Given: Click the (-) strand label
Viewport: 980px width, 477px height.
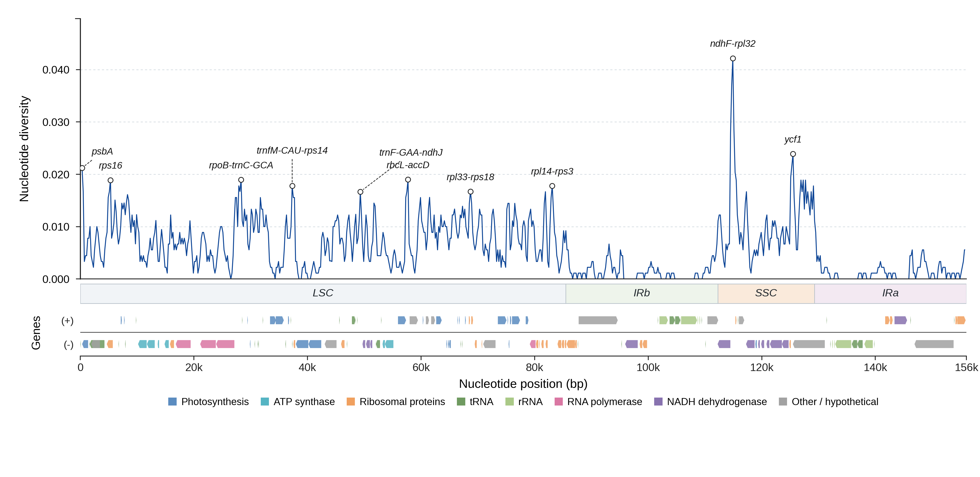Looking at the screenshot, I should (x=68, y=344).
